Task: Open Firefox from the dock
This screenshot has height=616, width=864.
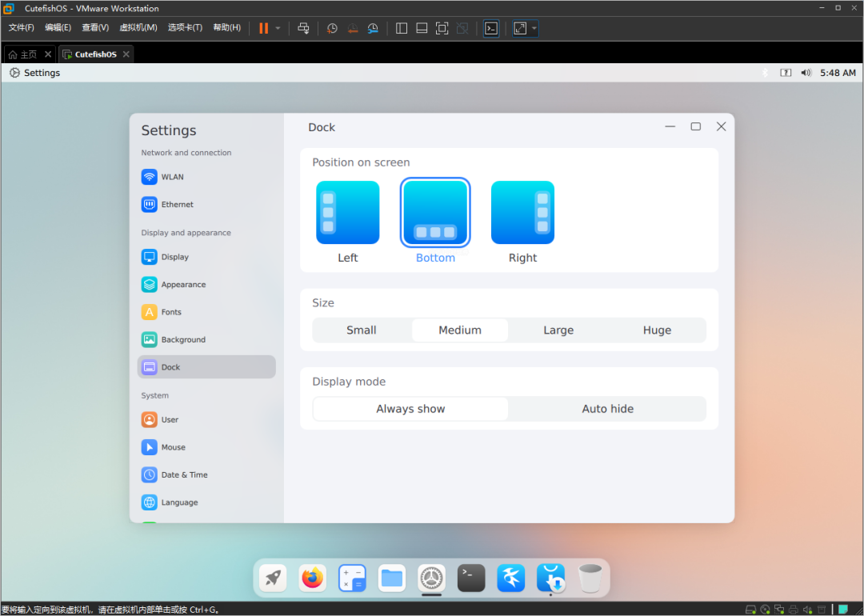Action: [x=313, y=577]
